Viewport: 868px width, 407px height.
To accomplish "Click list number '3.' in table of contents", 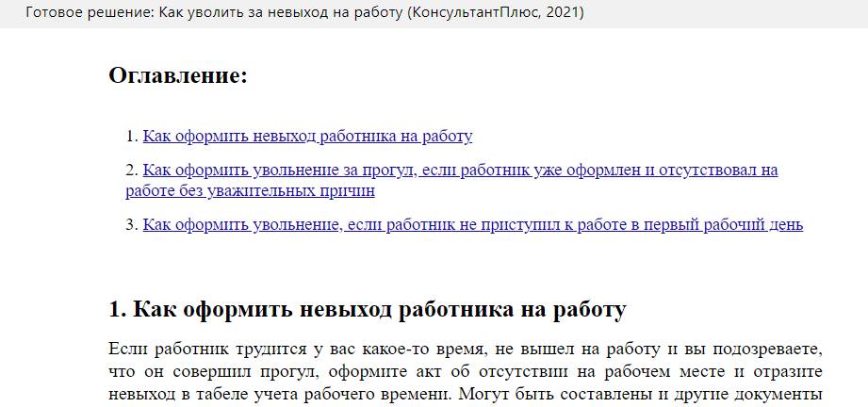I will pos(132,225).
